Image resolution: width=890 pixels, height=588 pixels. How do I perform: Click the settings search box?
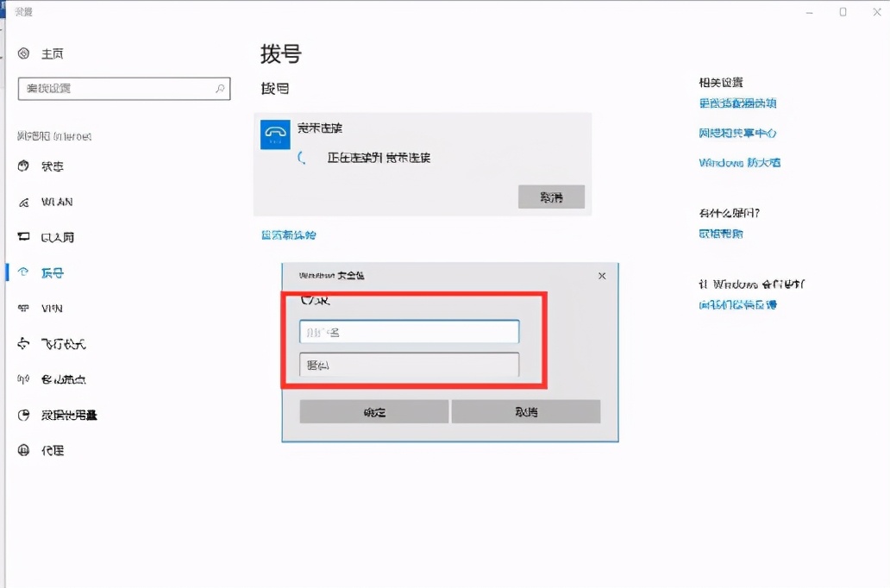123,89
